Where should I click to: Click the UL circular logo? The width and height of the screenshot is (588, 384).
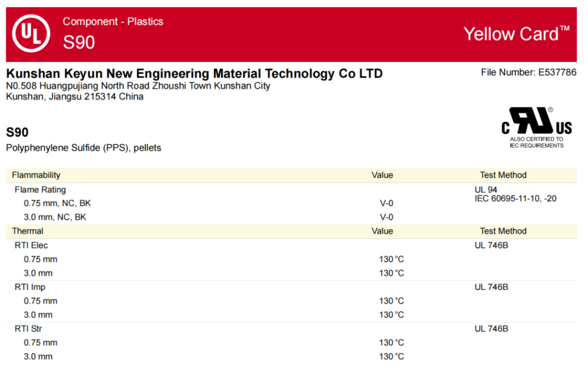[31, 33]
